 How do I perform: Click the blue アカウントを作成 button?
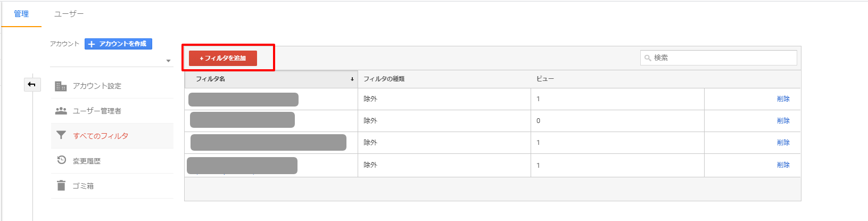(x=118, y=44)
